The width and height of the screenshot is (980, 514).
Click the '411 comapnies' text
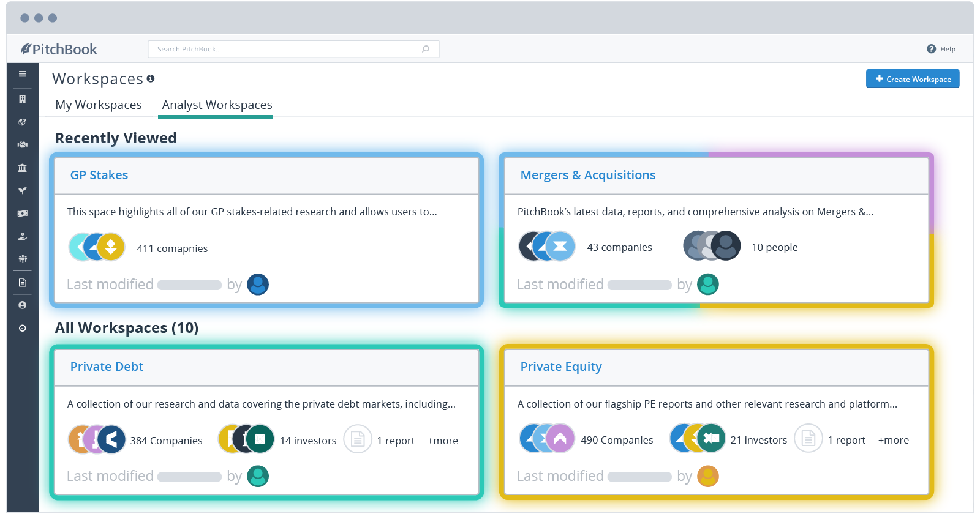coord(172,248)
